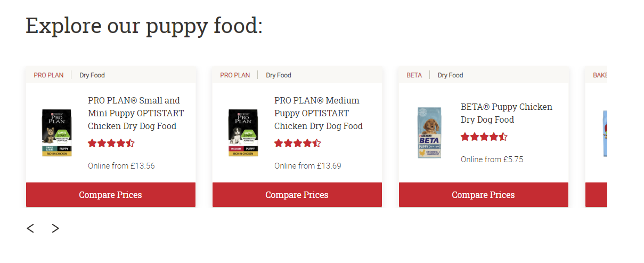Compare Prices for PRO PLAN Medium Puppy

pyautogui.click(x=297, y=195)
